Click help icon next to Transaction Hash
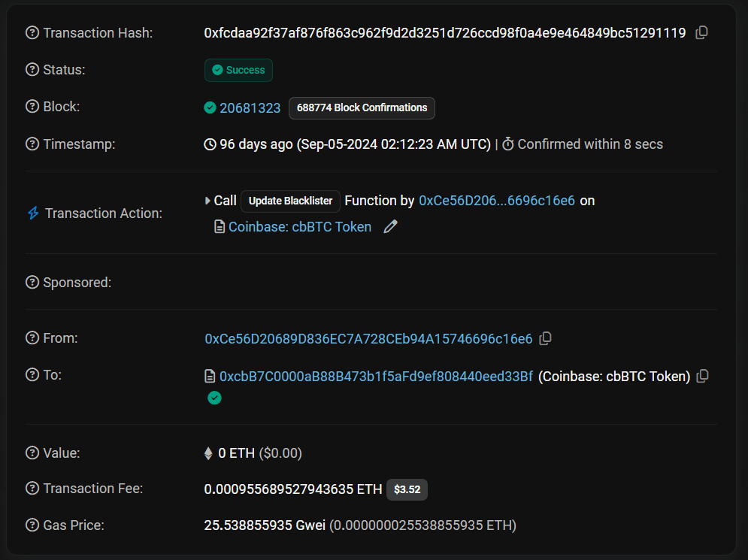This screenshot has width=748, height=560. click(32, 33)
